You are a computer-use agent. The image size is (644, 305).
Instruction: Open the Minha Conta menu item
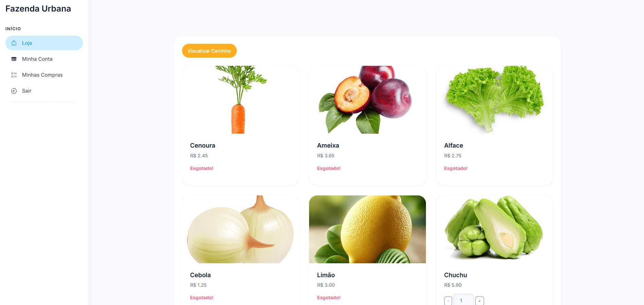44,59
